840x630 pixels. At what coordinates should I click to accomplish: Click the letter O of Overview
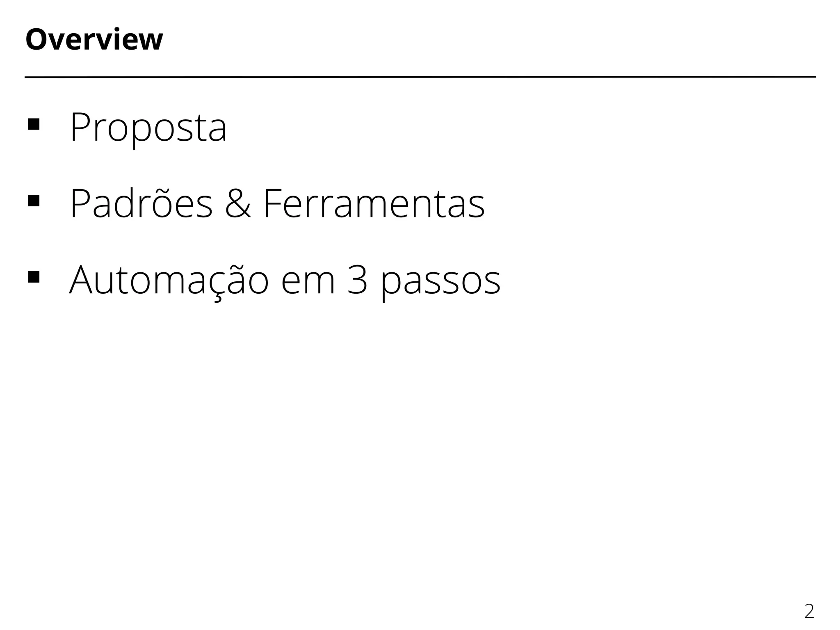pyautogui.click(x=36, y=40)
